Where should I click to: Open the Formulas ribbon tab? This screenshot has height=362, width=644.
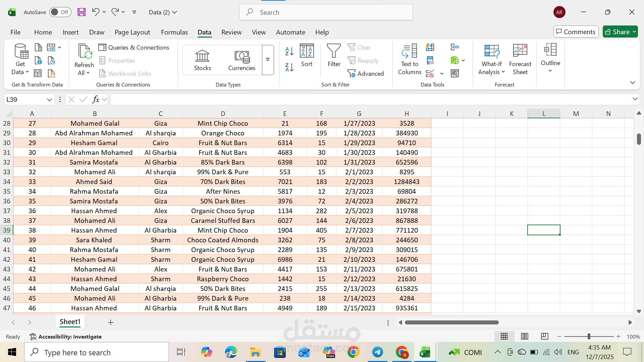[174, 32]
